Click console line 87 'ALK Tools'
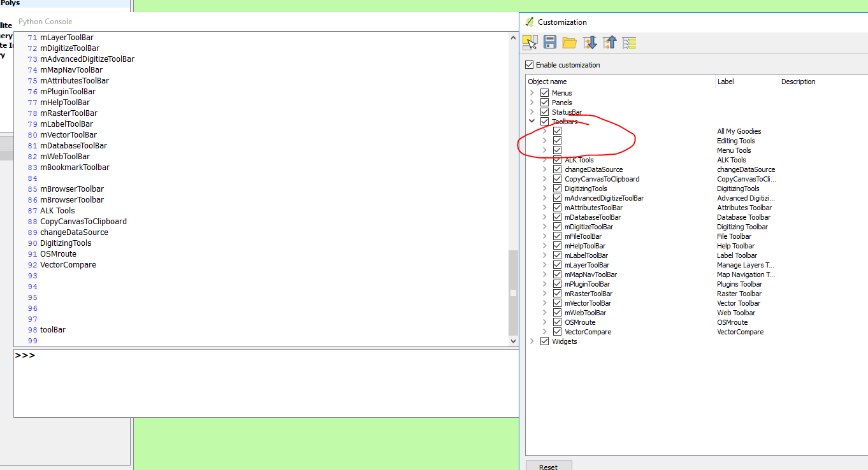Image resolution: width=868 pixels, height=470 pixels. click(x=57, y=211)
